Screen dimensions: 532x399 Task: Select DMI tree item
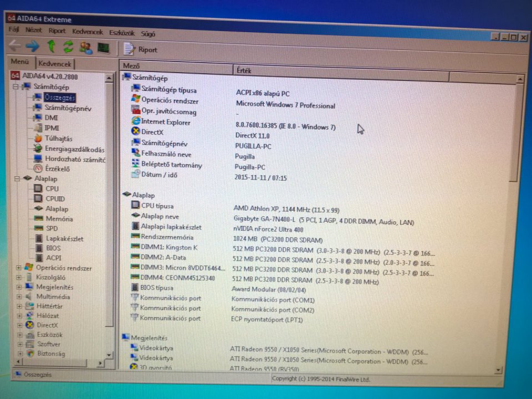click(x=51, y=117)
